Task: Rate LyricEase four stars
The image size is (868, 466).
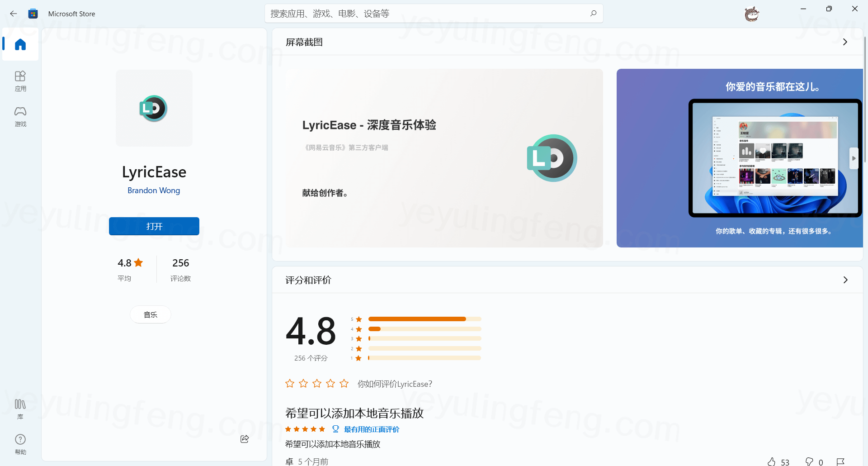Action: 330,384
